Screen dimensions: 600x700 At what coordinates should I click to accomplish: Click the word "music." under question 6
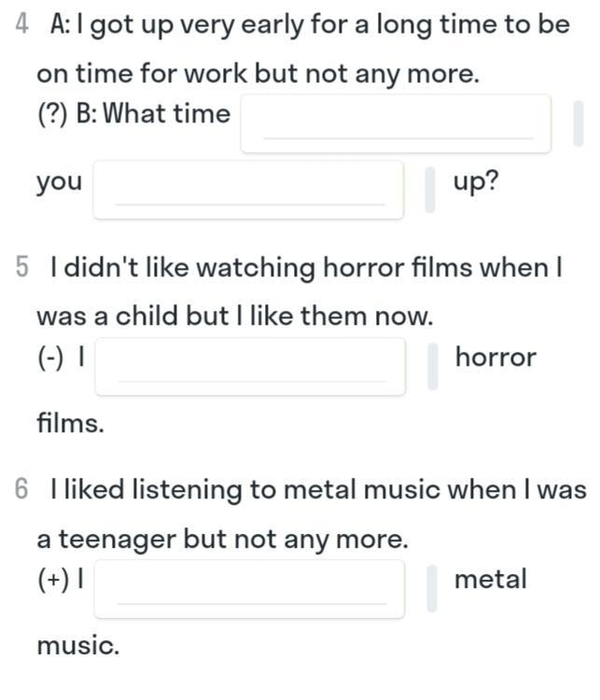(78, 646)
